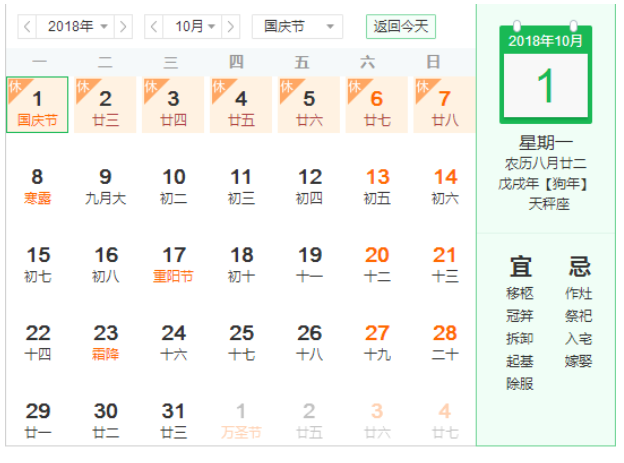Image resolution: width=624 pixels, height=463 pixels.
Task: Select Saturday October 27
Action: point(376,342)
